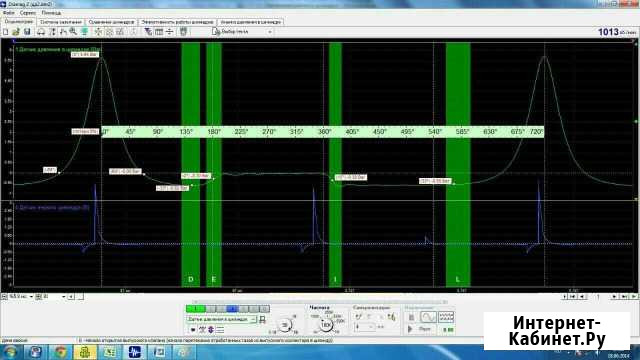Launch Chrome from the taskbar
The image size is (640, 360).
(x=60, y=352)
